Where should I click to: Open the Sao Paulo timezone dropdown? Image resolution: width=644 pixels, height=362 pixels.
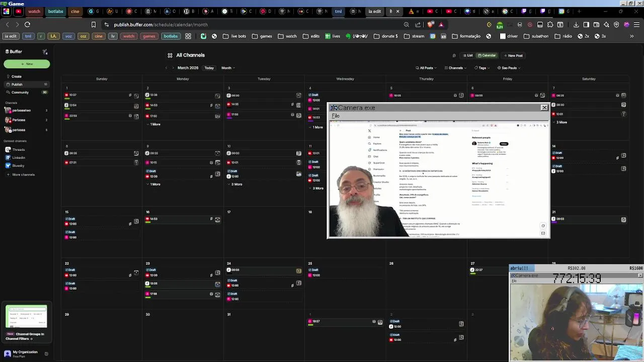(509, 68)
